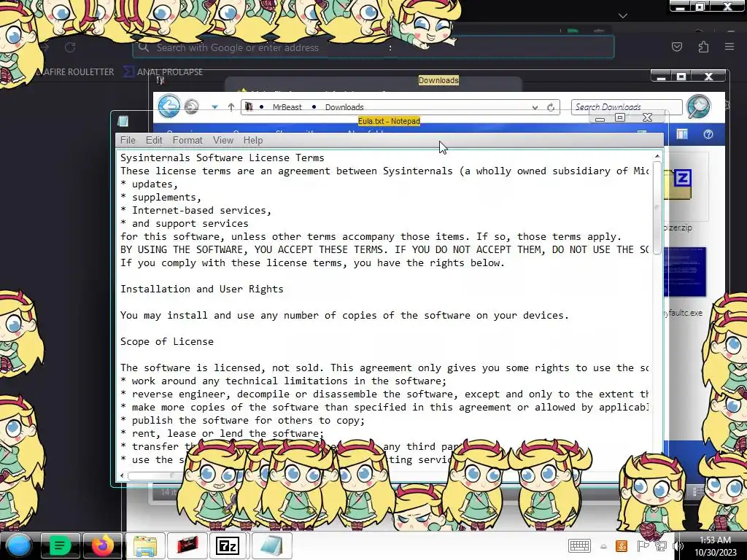Click 'Installation and User Rights' heading
This screenshot has width=747, height=560.
click(202, 289)
